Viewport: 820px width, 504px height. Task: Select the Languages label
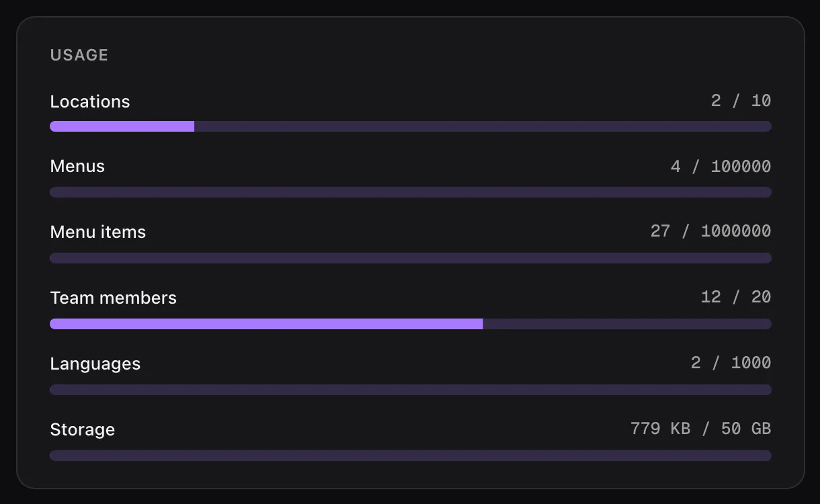95,364
